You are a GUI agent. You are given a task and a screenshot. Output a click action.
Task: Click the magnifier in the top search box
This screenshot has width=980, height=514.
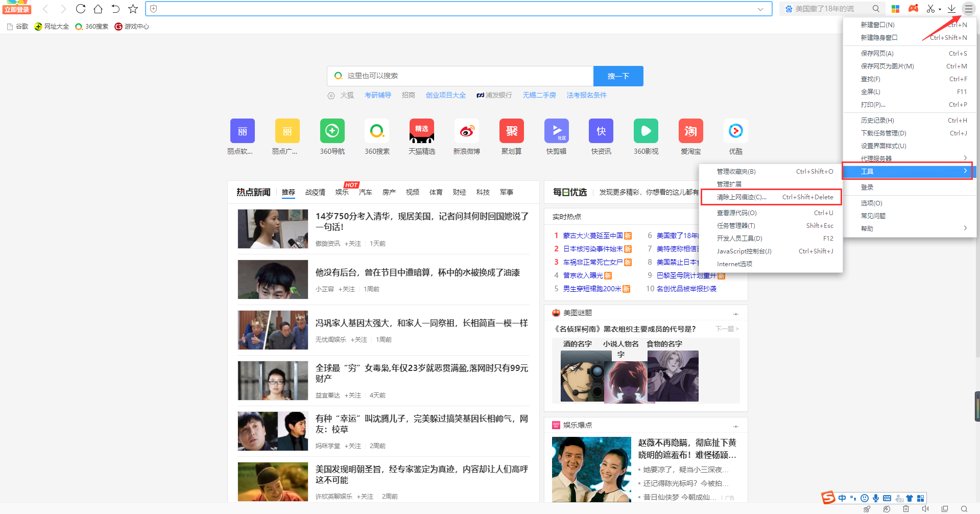click(876, 9)
